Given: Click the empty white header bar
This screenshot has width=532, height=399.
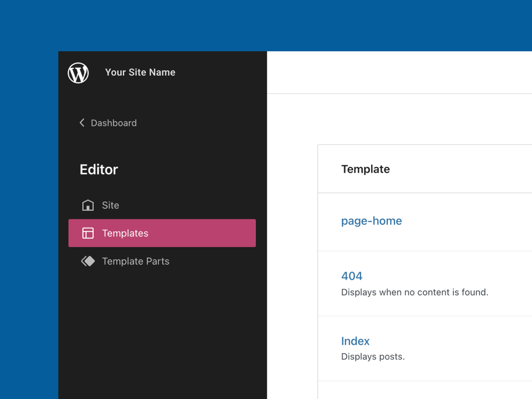Looking at the screenshot, I should (399, 72).
